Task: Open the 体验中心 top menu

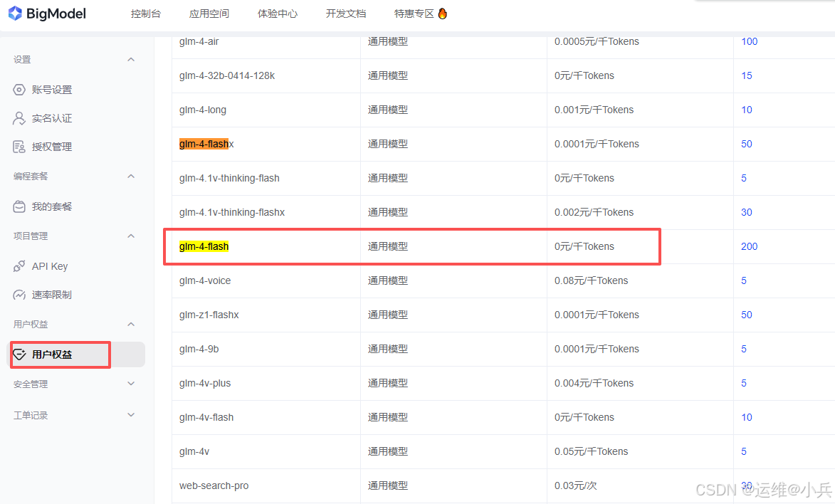Action: click(x=278, y=14)
